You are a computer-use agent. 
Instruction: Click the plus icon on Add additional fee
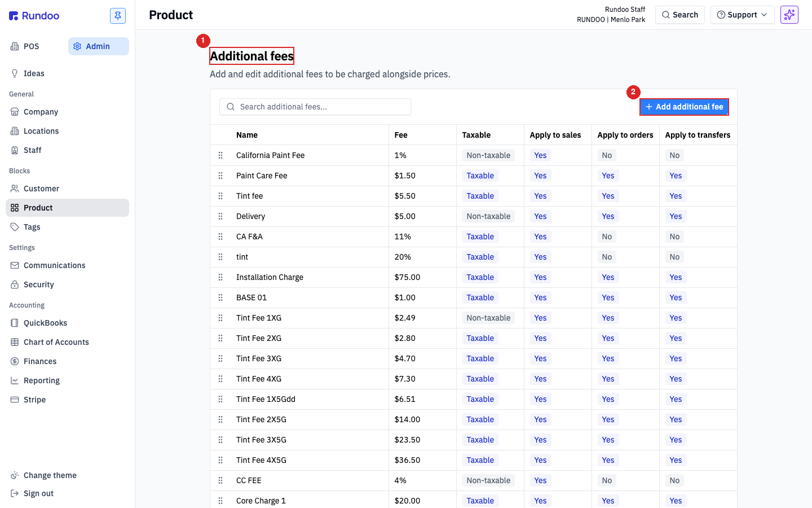(x=649, y=107)
